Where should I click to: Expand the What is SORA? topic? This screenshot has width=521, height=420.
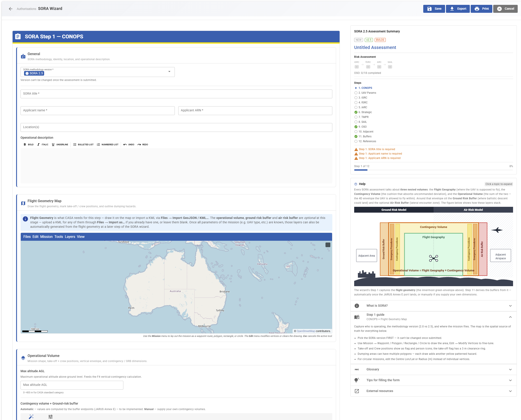tap(433, 306)
